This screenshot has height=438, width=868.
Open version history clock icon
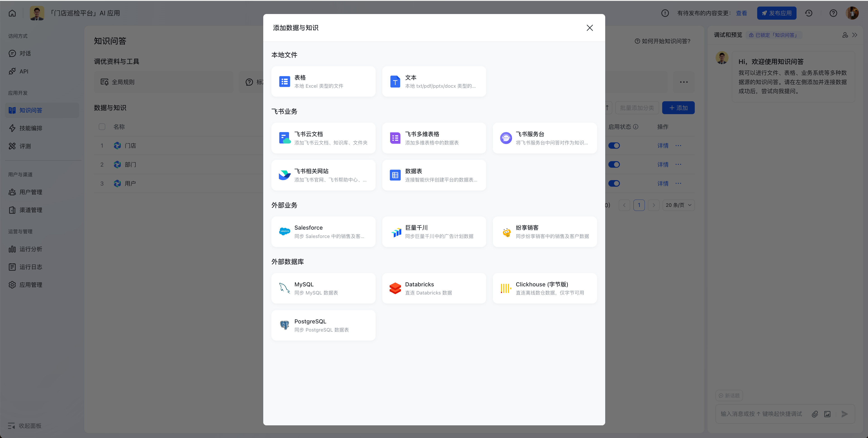click(x=808, y=13)
